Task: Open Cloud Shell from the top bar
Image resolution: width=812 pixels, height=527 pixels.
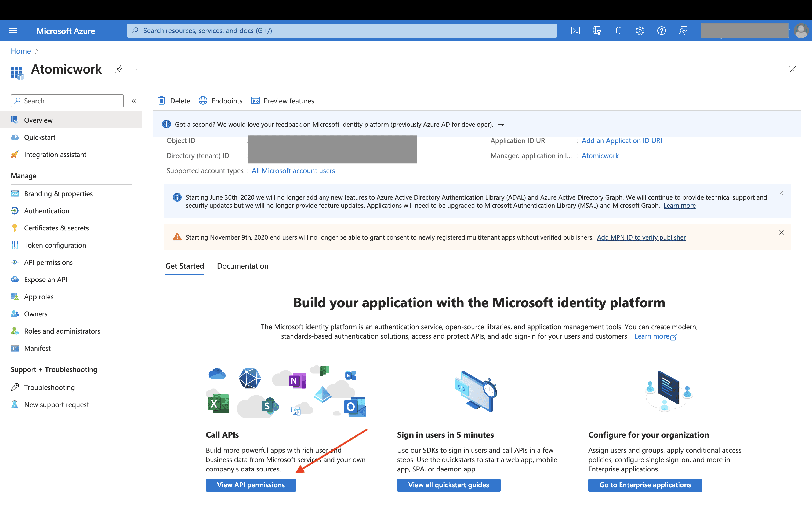Action: [575, 31]
